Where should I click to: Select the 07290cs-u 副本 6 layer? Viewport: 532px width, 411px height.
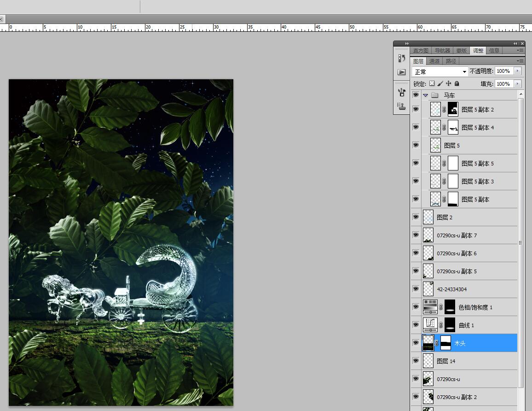click(x=463, y=253)
